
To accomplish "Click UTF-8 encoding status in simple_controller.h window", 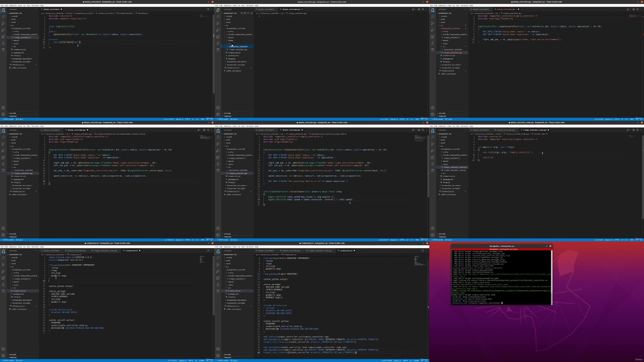I will click(187, 119).
